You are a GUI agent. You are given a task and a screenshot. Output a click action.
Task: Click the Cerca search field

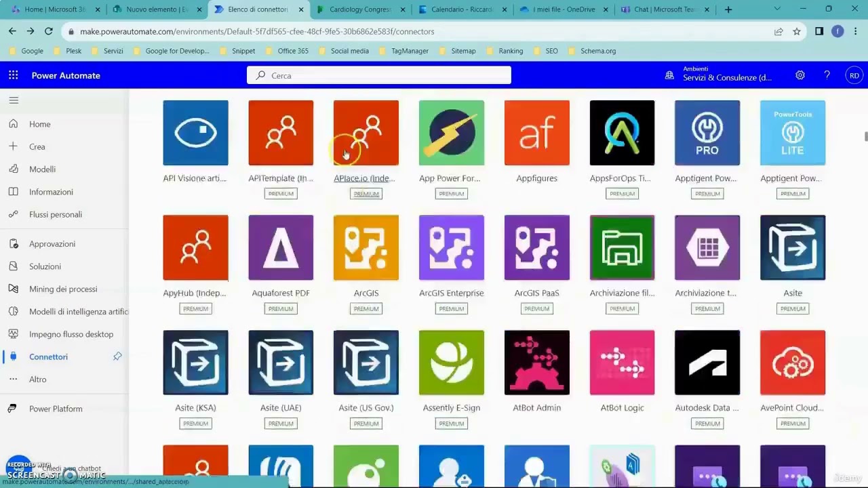click(379, 75)
